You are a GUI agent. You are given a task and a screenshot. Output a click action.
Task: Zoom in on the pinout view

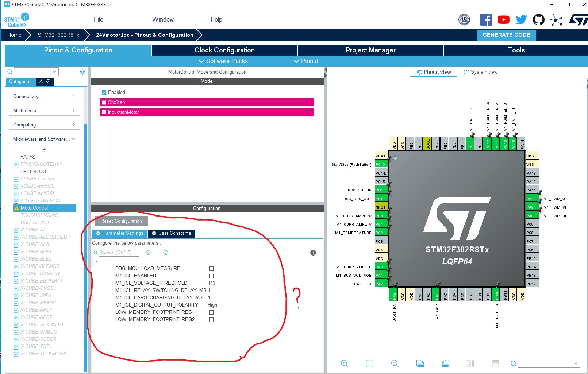[x=345, y=363]
